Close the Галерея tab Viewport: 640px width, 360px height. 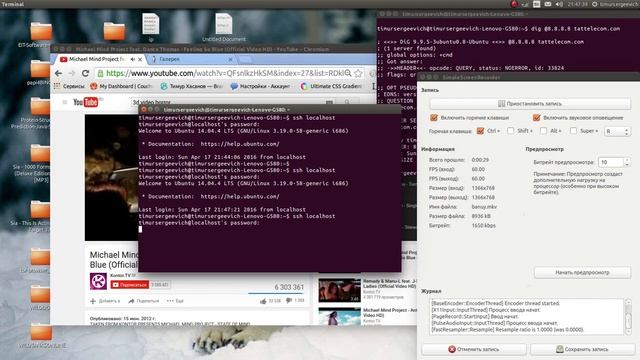point(231,59)
